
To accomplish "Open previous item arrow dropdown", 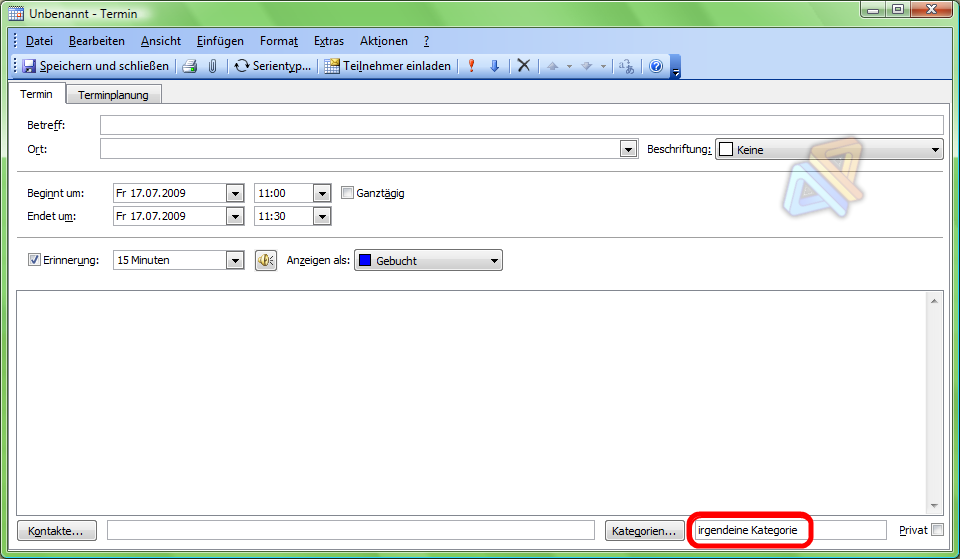I will coord(569,66).
